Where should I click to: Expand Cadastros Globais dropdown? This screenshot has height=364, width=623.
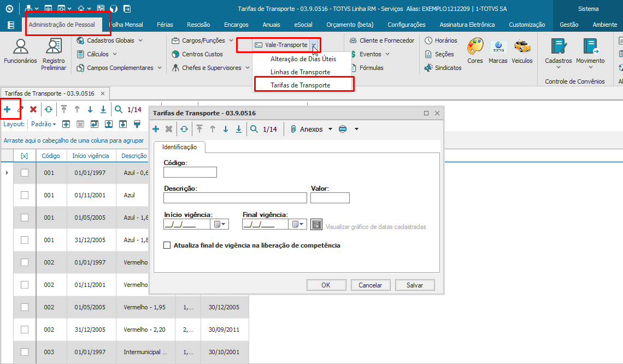(x=140, y=40)
